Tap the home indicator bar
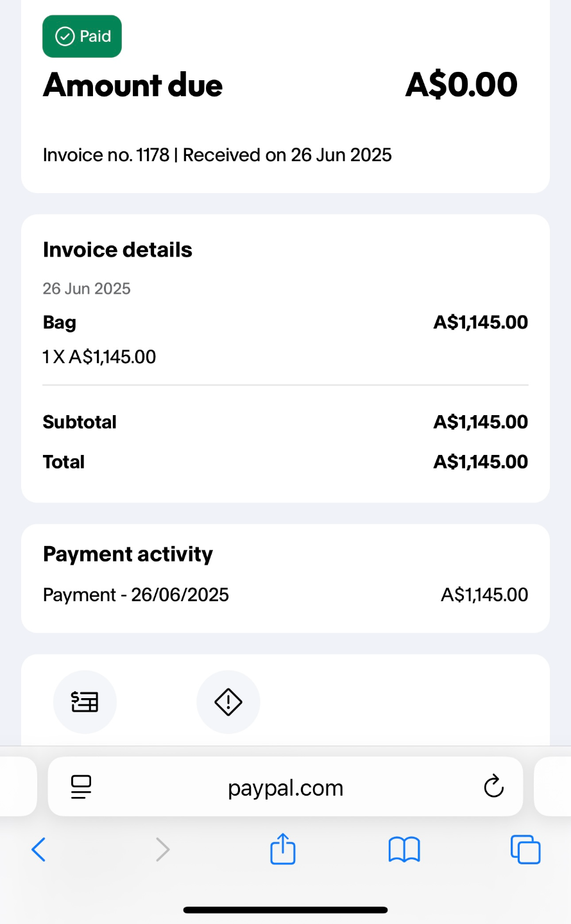The image size is (571, 924). click(285, 910)
